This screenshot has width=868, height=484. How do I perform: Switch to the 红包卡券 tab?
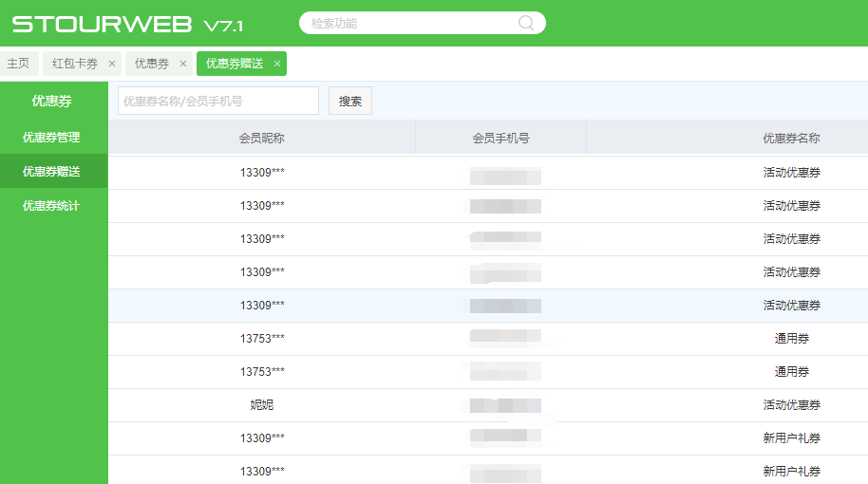click(x=75, y=64)
